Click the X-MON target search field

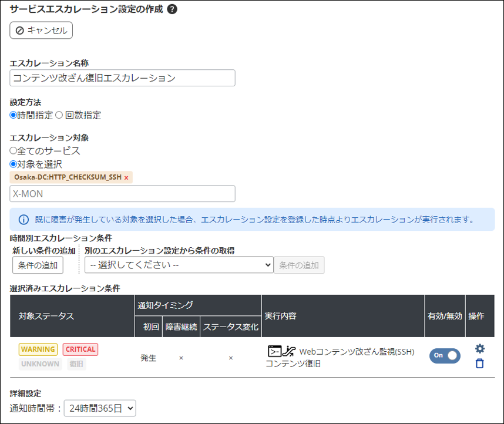click(x=122, y=194)
